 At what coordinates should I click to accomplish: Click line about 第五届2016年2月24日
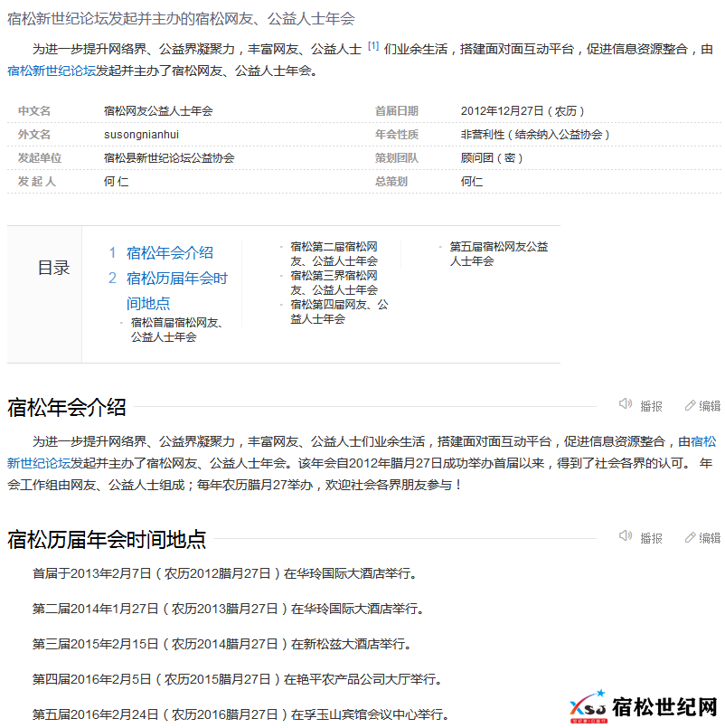(240, 714)
